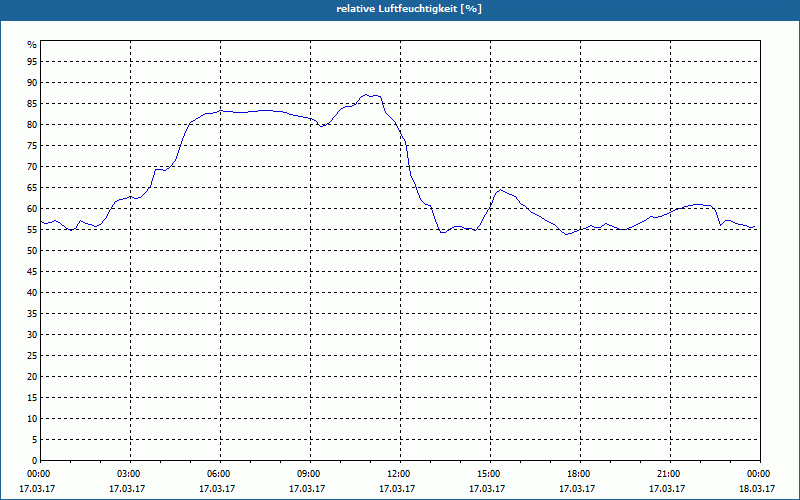Click the 85 y-axis label
Viewport: 800px width, 500px height.
coord(32,104)
